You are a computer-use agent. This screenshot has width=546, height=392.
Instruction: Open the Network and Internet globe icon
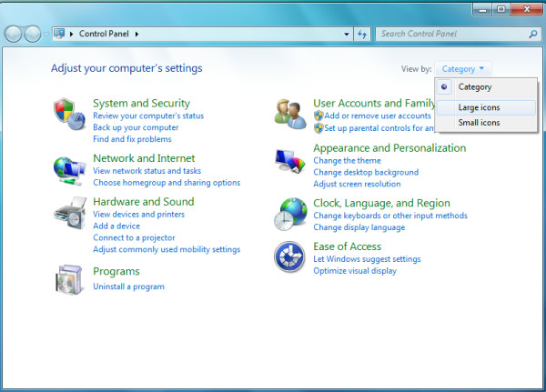(x=70, y=171)
